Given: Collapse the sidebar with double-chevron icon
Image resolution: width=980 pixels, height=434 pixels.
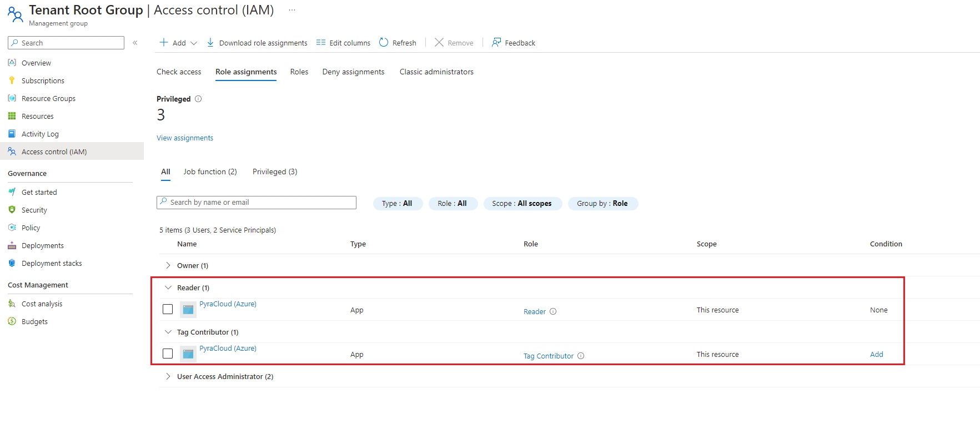Looking at the screenshot, I should pos(135,43).
